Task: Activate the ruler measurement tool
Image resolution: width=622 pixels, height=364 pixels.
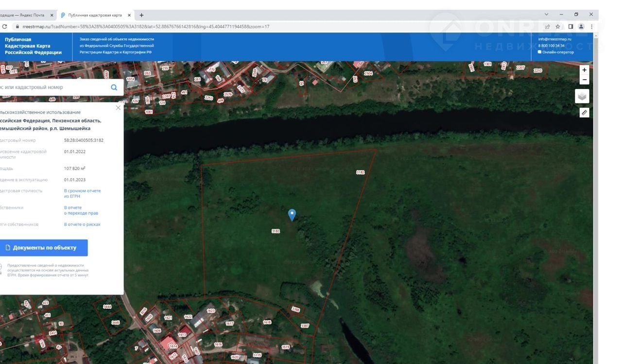Action: coord(584,113)
